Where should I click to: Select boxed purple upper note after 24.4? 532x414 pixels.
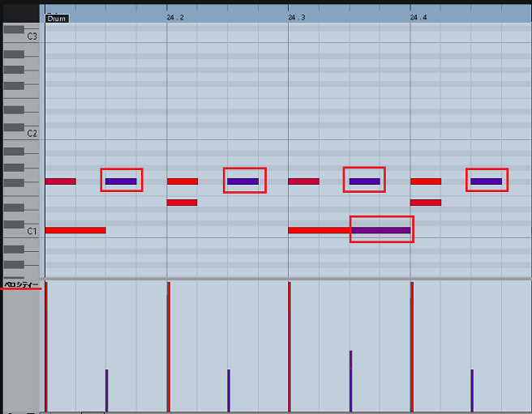tap(486, 181)
